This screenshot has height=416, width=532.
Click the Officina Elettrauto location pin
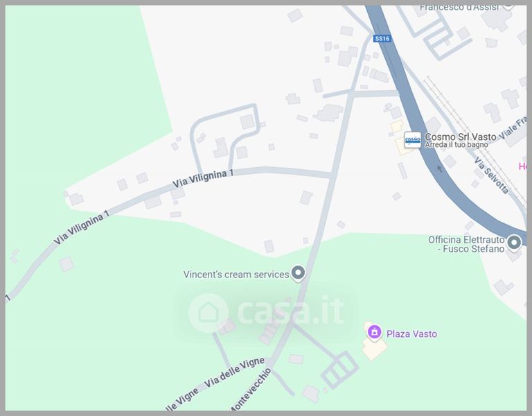pos(514,243)
